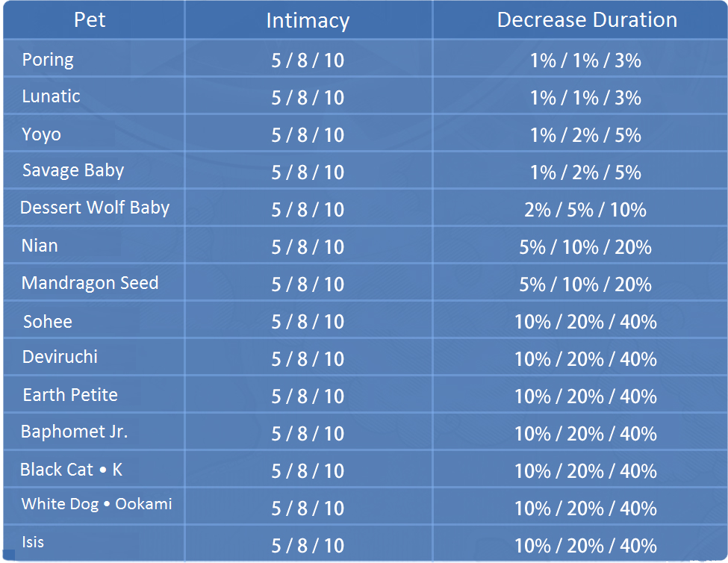Image resolution: width=728 pixels, height=563 pixels.
Task: Click Poring's intimacy value 5 / 8 / 10
Action: coord(308,60)
